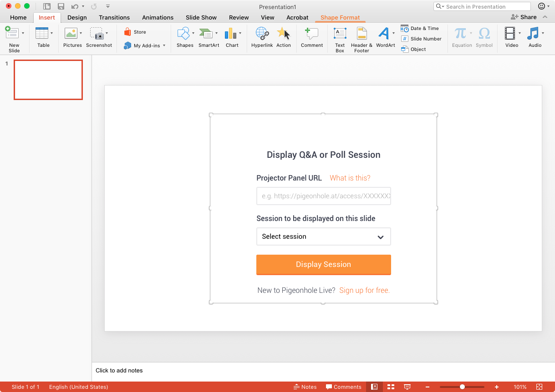Switch to the Home tab
This screenshot has width=555, height=392.
pos(18,17)
